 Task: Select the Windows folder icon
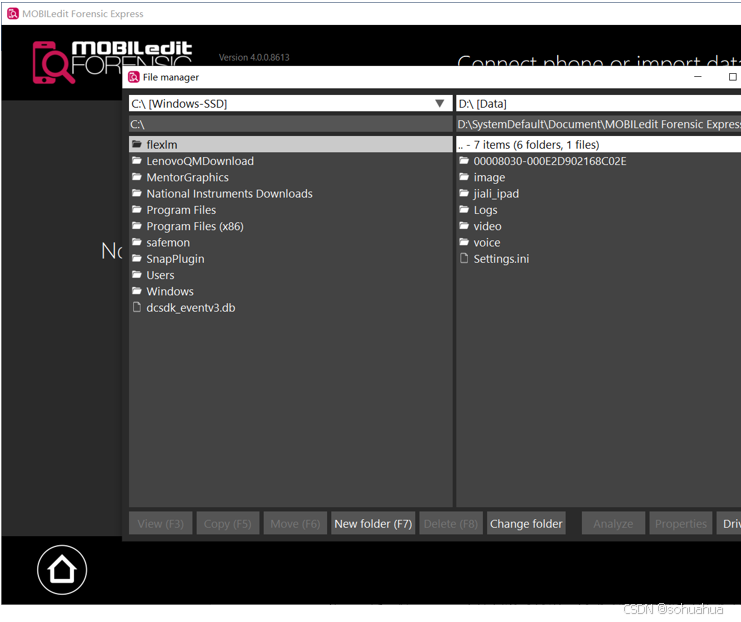click(137, 291)
